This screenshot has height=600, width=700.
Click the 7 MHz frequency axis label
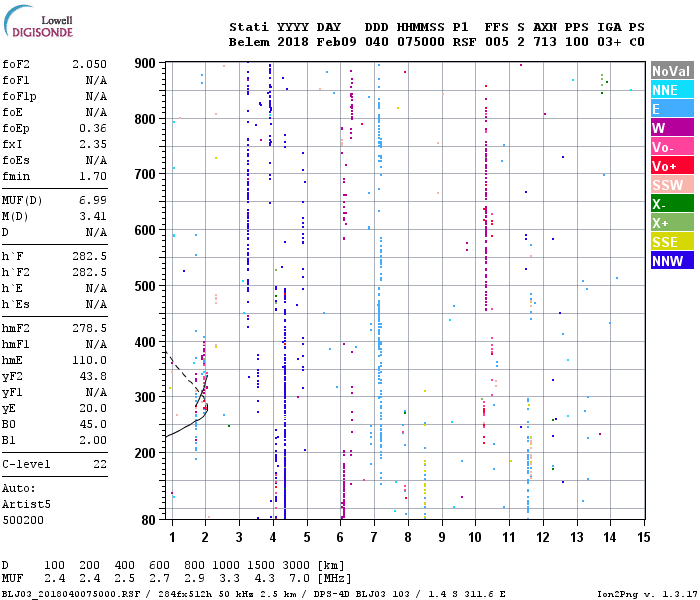(x=374, y=537)
